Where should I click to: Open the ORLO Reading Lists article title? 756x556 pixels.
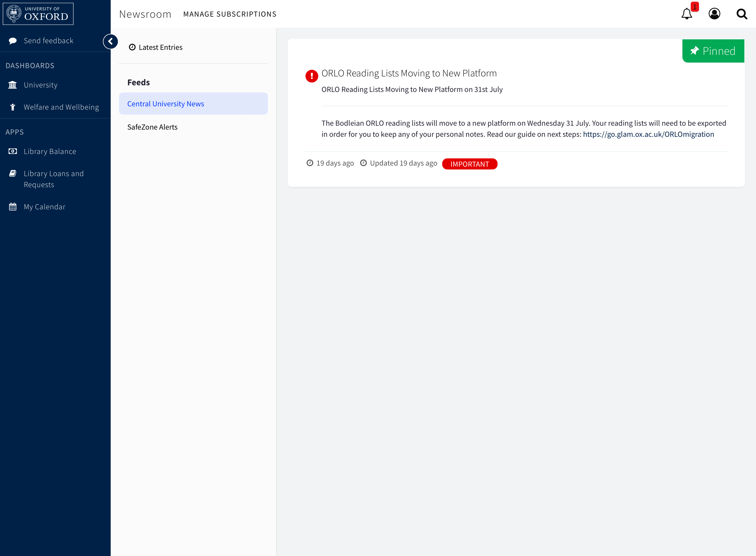click(409, 73)
